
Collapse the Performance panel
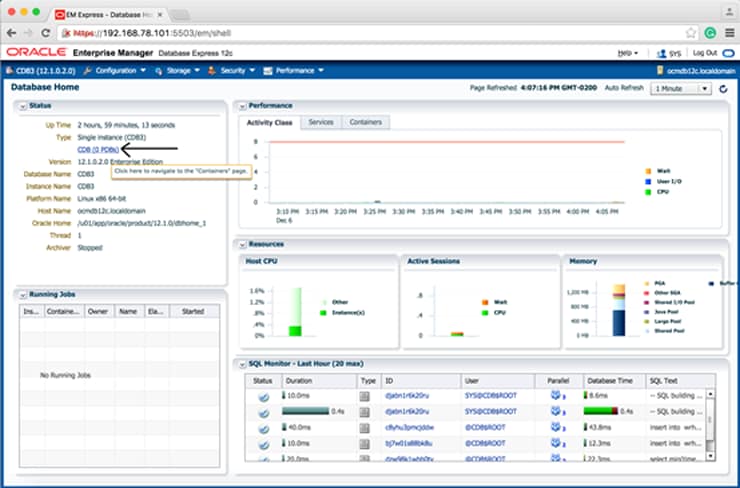242,106
